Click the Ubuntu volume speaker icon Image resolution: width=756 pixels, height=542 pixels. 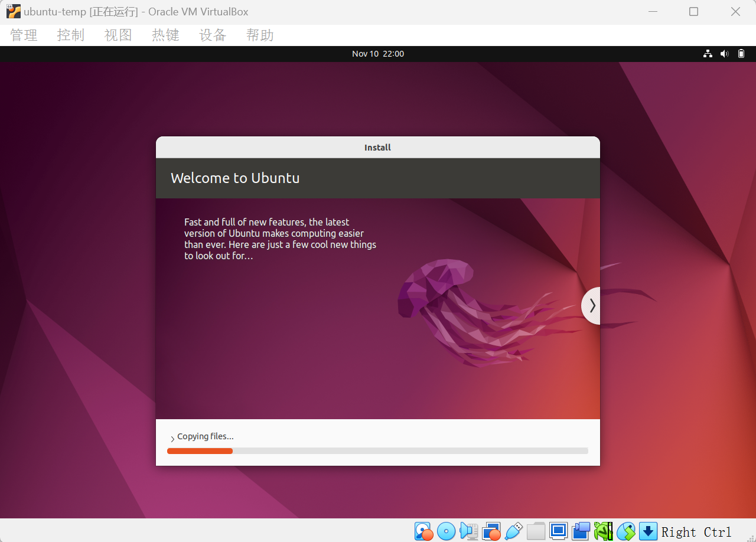(725, 54)
